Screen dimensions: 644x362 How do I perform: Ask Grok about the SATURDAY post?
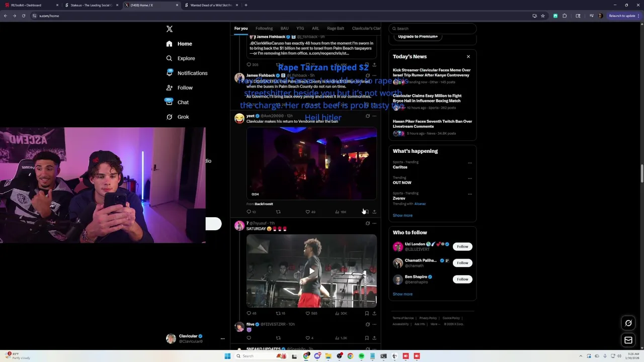[367, 223]
